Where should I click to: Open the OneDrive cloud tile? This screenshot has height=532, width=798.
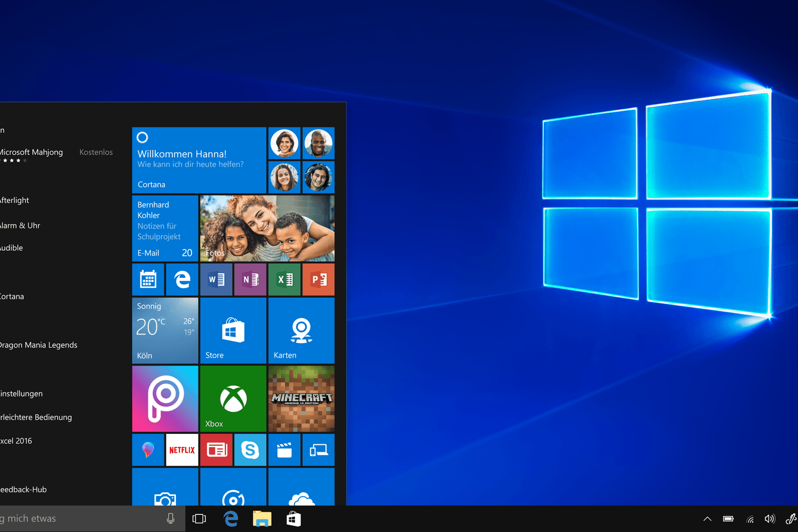(301, 487)
